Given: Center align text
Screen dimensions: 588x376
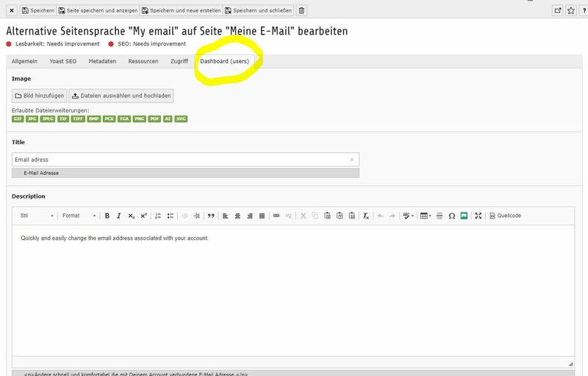Looking at the screenshot, I should pyautogui.click(x=237, y=216).
